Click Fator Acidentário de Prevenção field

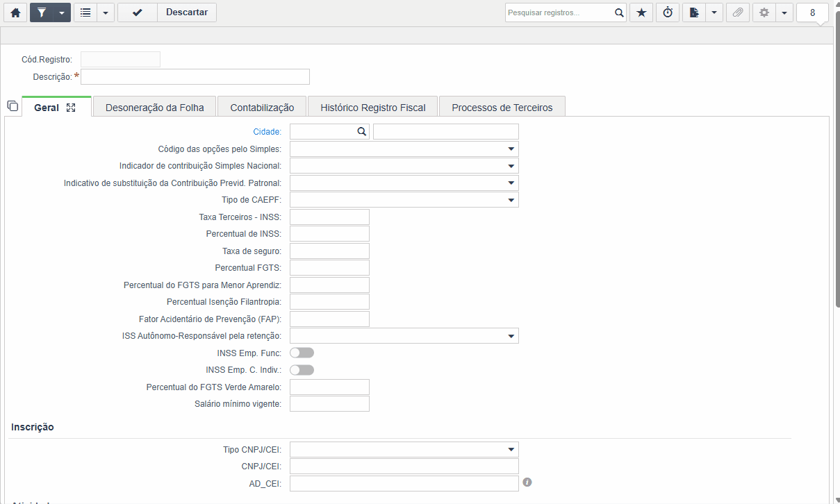tap(329, 319)
